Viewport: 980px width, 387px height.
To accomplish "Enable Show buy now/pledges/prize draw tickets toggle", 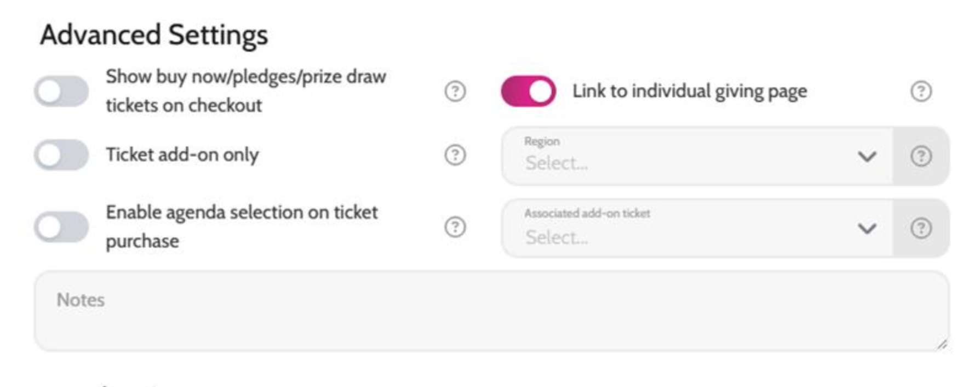I will pos(61,91).
